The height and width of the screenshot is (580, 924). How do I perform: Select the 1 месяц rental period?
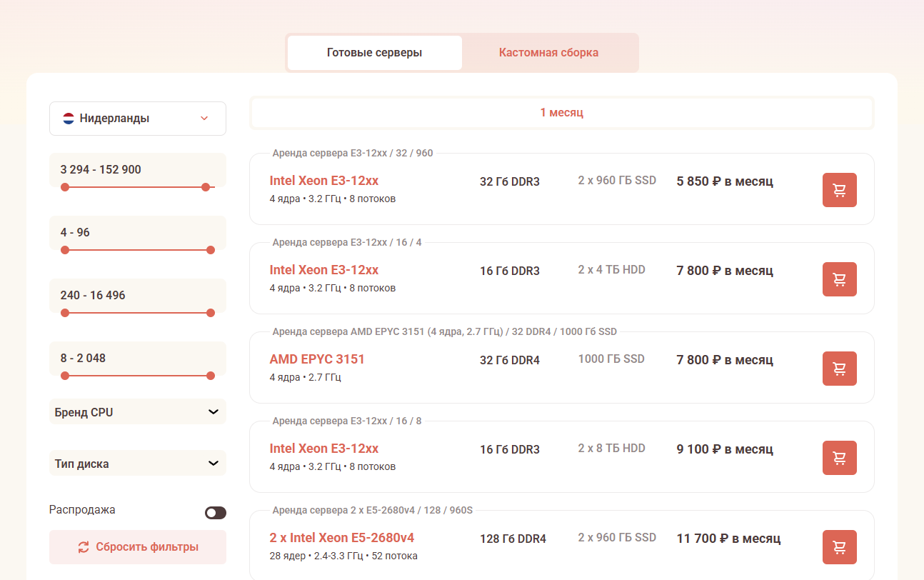[x=562, y=113]
